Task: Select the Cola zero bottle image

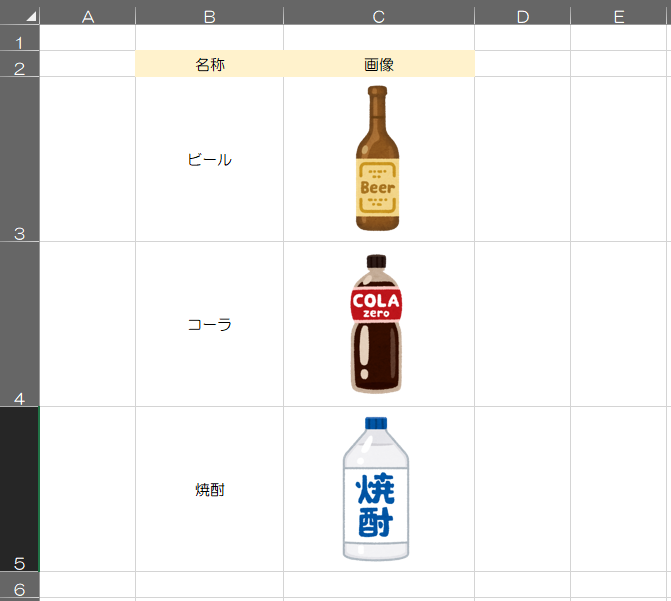Action: coord(376,323)
